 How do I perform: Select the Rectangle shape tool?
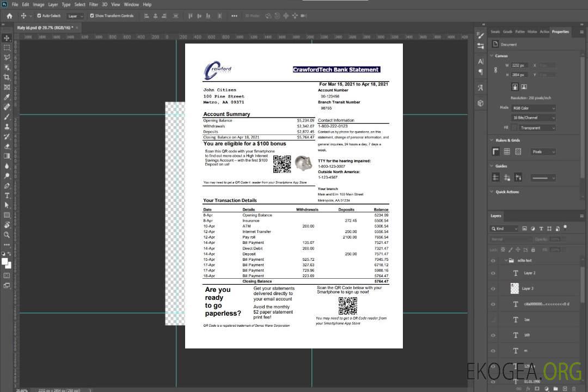(7, 215)
